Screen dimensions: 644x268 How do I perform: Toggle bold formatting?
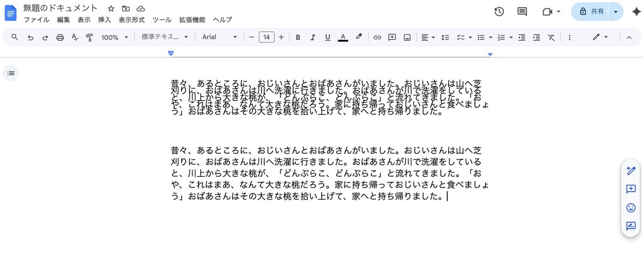coord(298,38)
